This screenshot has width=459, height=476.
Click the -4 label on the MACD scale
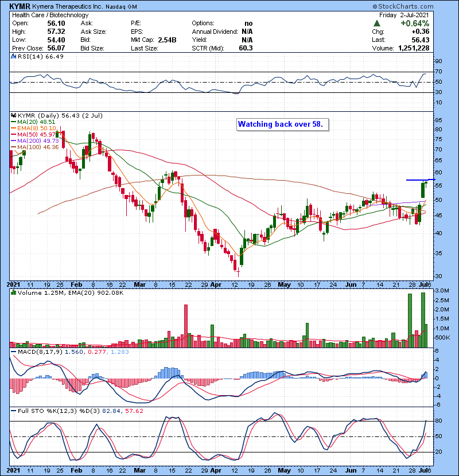437,396
